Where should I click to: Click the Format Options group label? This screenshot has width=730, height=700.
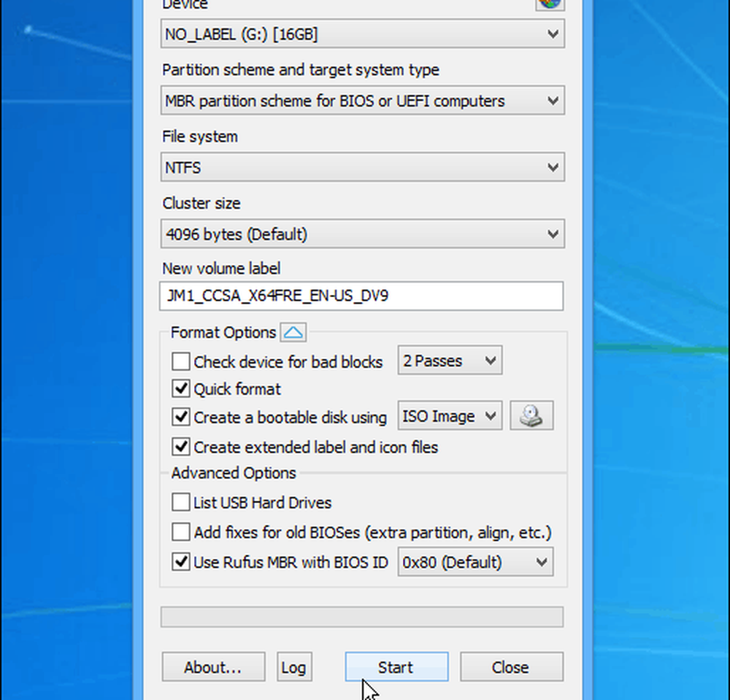pos(223,333)
